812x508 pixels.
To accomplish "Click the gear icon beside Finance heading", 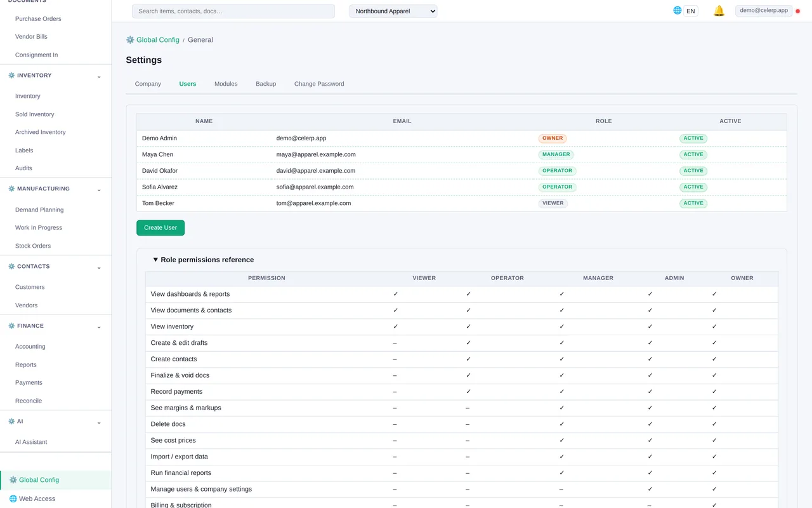I will [x=11, y=326].
